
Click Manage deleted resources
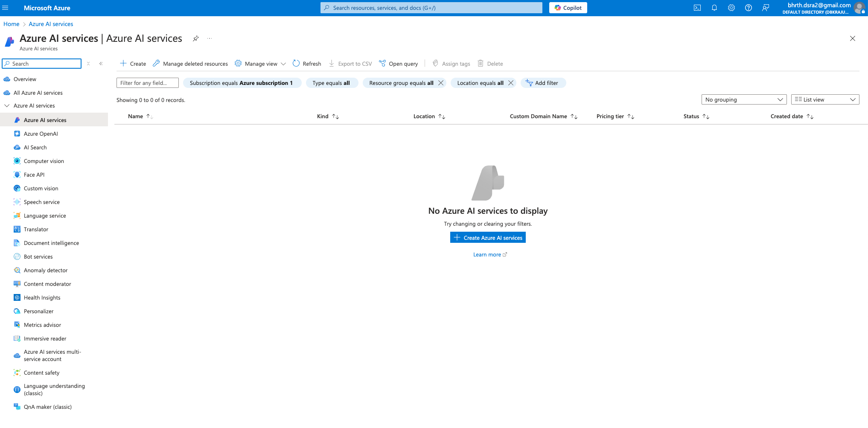coord(190,64)
